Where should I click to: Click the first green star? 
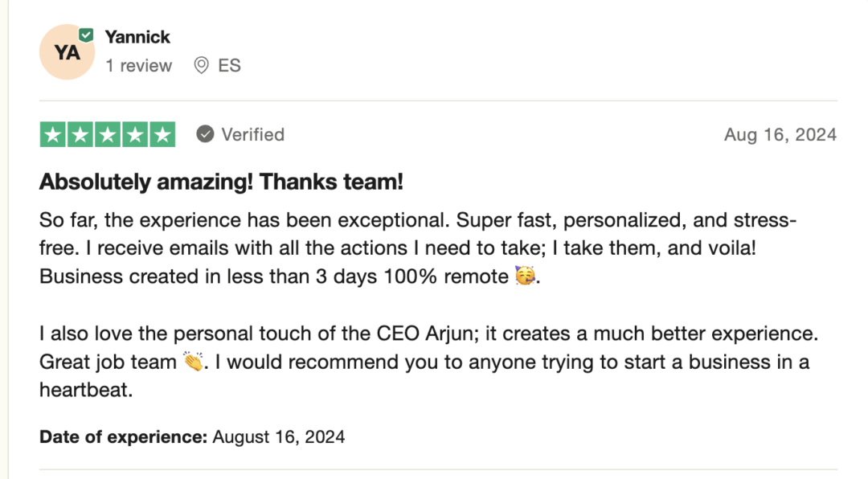point(53,134)
